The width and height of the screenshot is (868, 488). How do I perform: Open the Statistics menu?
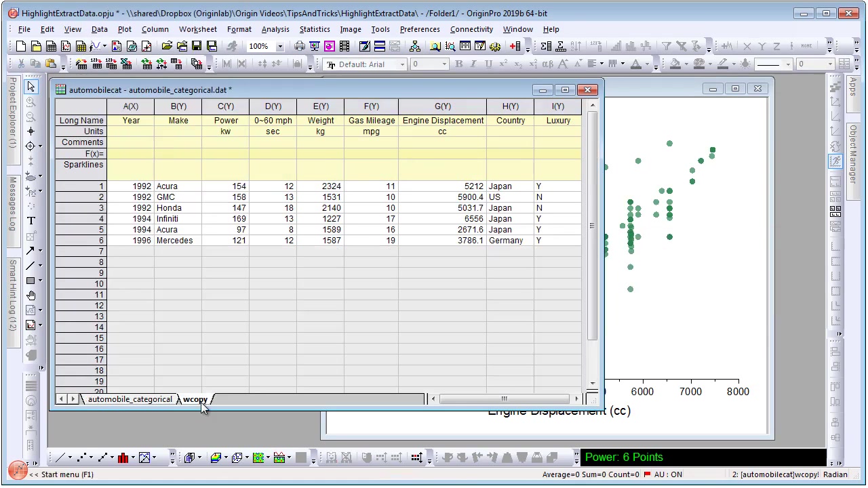[315, 29]
